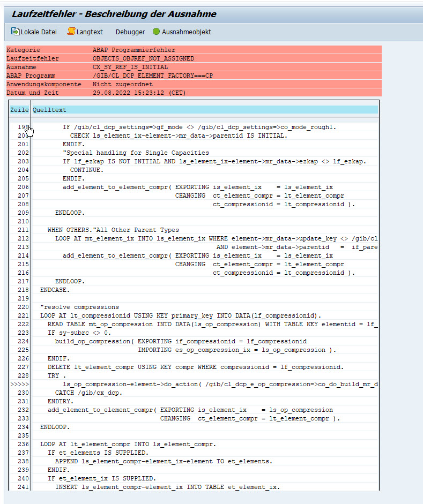This screenshot has width=423, height=504.
Task: Click exception name CX_SY_REF_IS_INITIAL
Action: pyautogui.click(x=130, y=67)
